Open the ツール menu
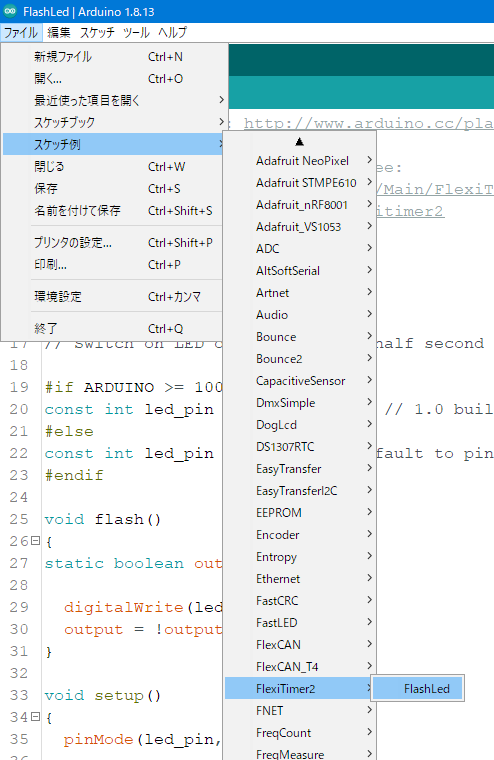494x760 pixels. [x=136, y=32]
